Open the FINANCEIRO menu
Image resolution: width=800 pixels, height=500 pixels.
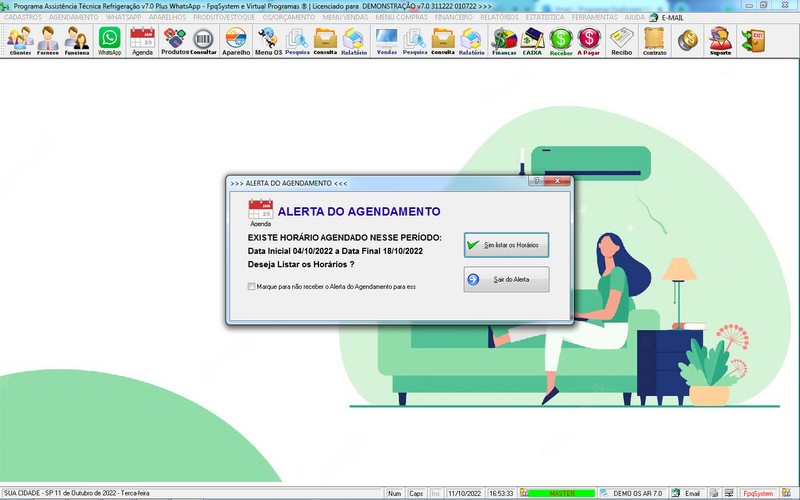click(454, 18)
